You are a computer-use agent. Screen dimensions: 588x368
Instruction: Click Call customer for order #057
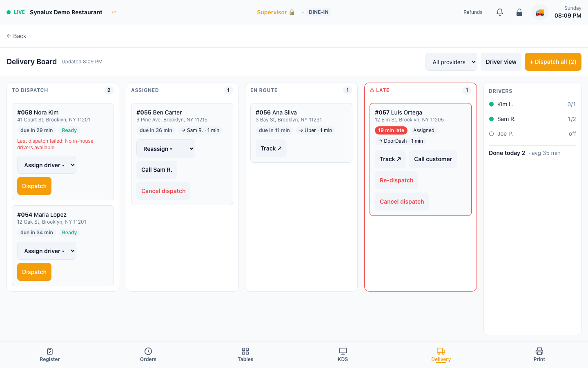point(433,159)
